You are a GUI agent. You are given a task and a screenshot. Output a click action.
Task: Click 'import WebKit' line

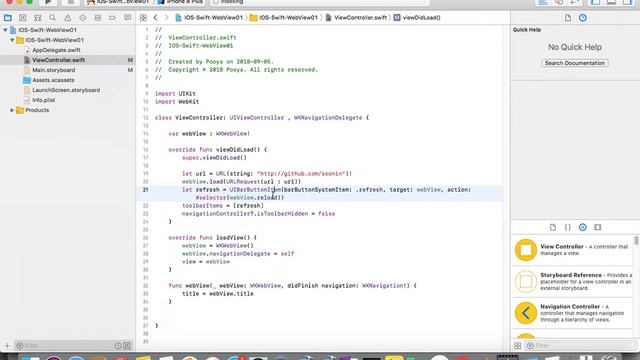177,102
